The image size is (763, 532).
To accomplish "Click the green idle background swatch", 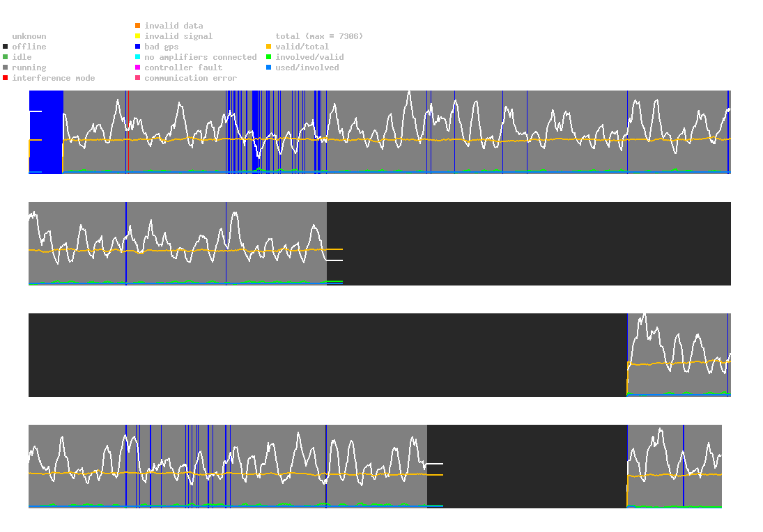I will click(5, 57).
